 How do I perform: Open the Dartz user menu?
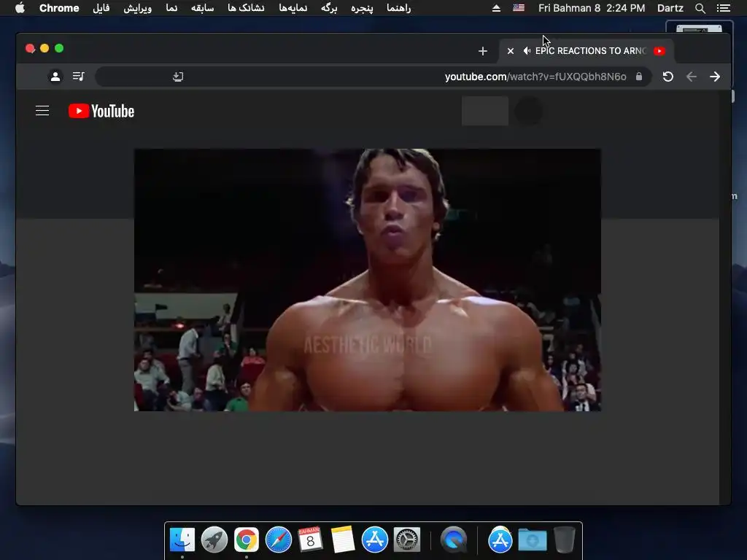click(x=670, y=8)
